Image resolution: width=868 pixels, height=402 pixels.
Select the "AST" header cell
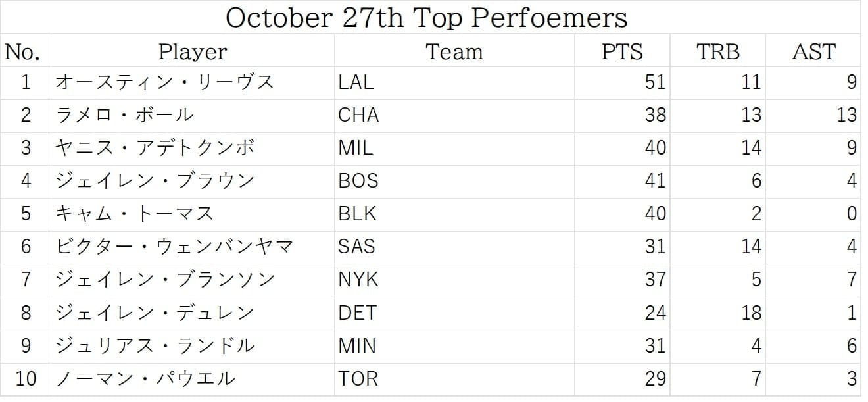(813, 51)
